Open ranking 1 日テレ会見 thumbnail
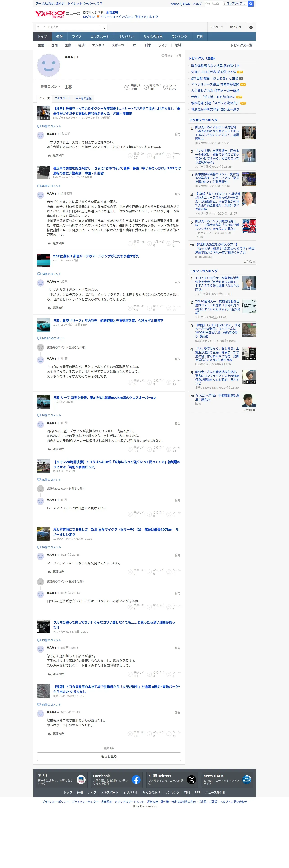 point(249,132)
